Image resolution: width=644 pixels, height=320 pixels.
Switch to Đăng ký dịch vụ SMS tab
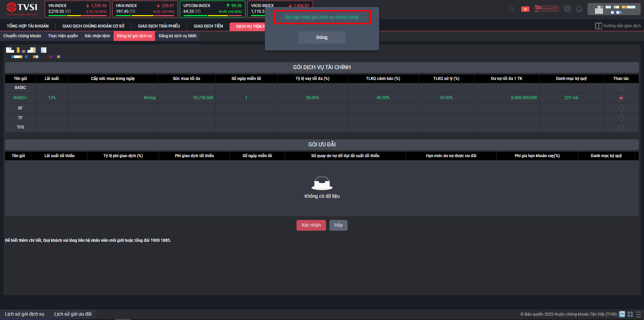(177, 36)
